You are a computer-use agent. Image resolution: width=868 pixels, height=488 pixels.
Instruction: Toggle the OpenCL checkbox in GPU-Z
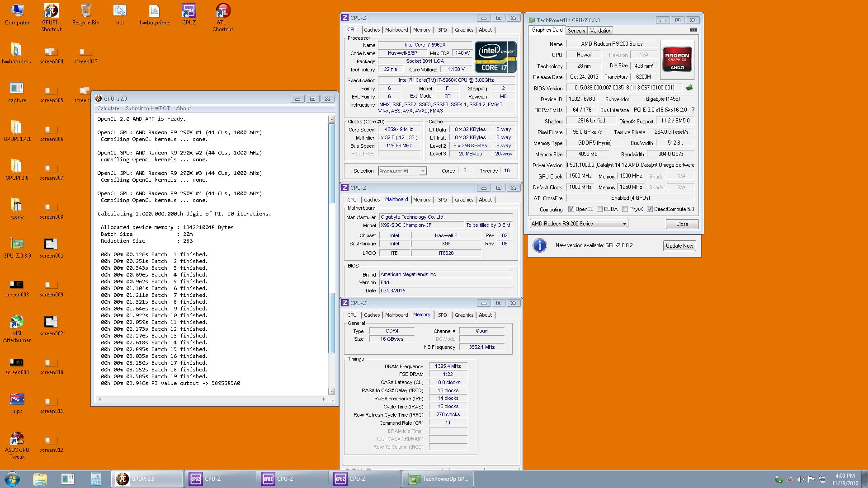(571, 209)
